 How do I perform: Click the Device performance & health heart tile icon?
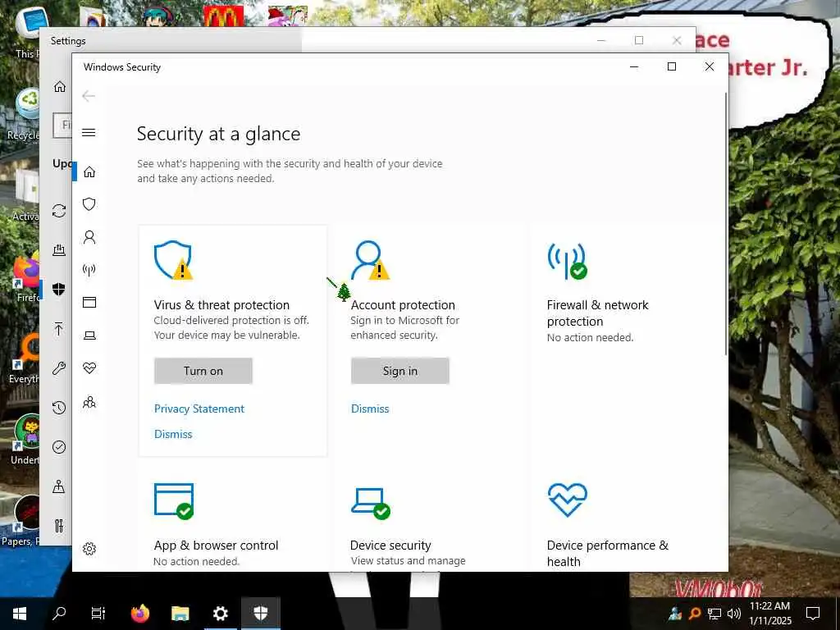coord(568,500)
